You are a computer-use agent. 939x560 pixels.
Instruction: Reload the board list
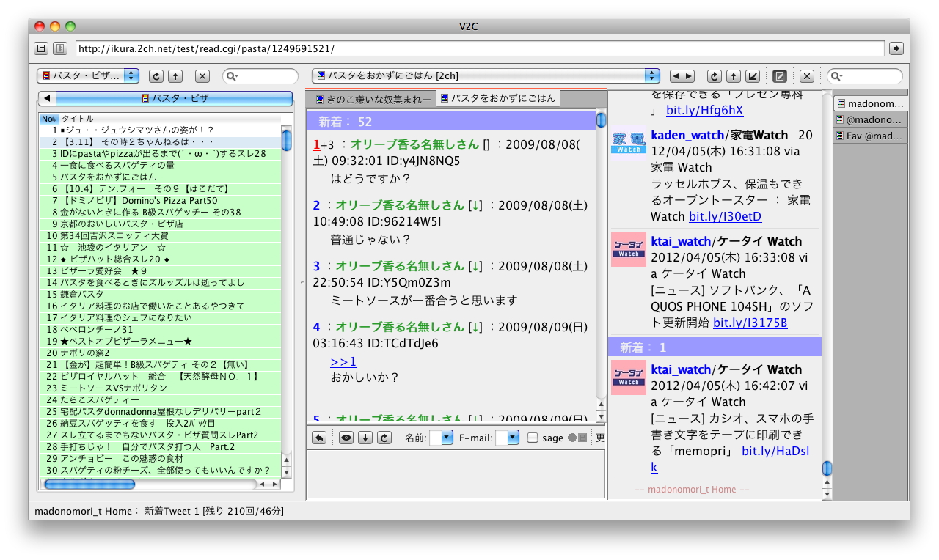155,75
